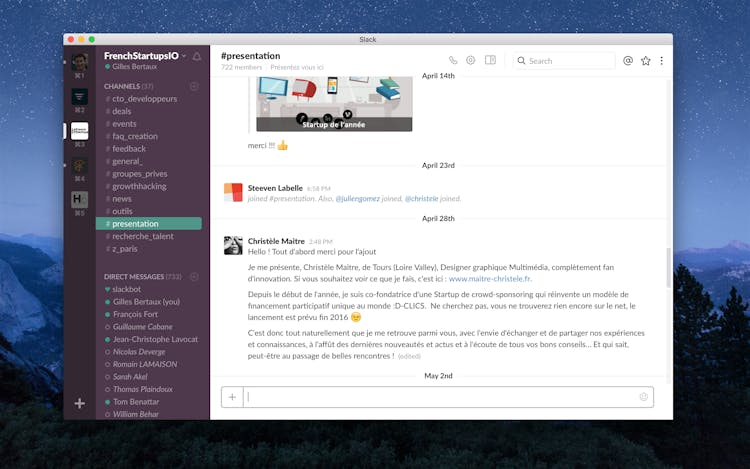
Task: Start a call with the phone icon
Action: (x=453, y=60)
